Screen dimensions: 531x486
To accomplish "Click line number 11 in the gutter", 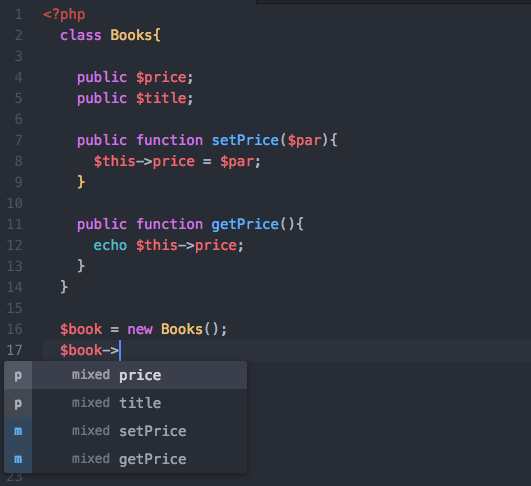I will [x=15, y=224].
